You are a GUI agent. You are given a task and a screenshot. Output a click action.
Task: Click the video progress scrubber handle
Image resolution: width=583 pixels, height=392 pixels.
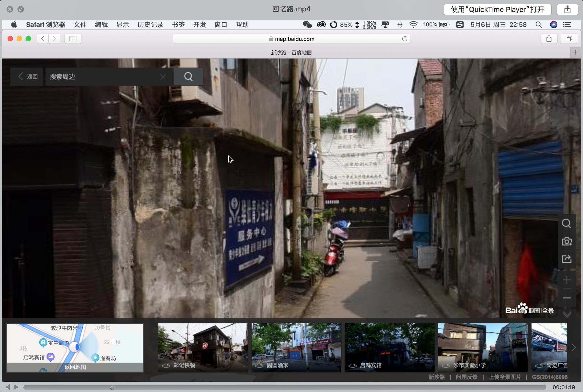coord(112,387)
